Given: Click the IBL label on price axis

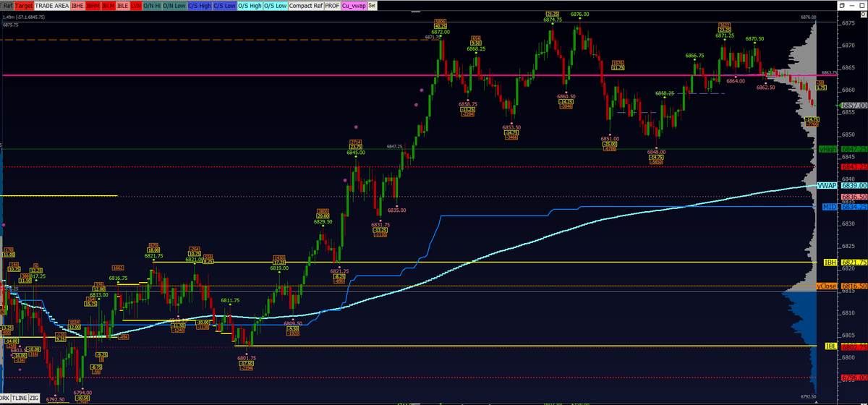Looking at the screenshot, I should pos(830,346).
